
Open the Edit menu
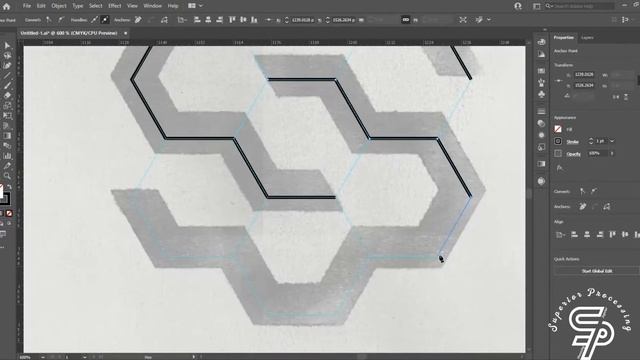click(41, 6)
